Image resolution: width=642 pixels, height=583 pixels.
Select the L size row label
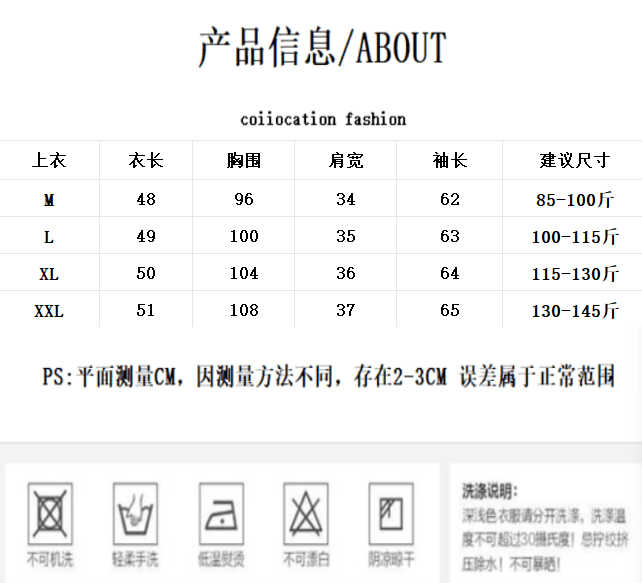click(49, 237)
